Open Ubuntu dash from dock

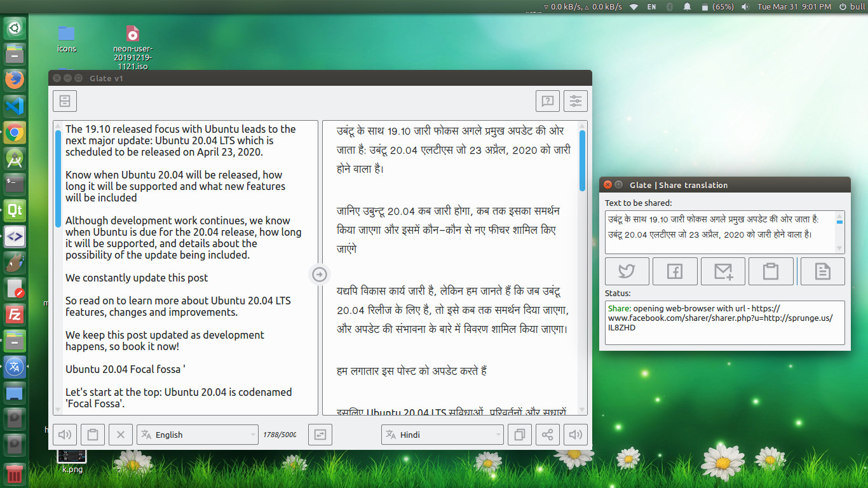click(15, 27)
